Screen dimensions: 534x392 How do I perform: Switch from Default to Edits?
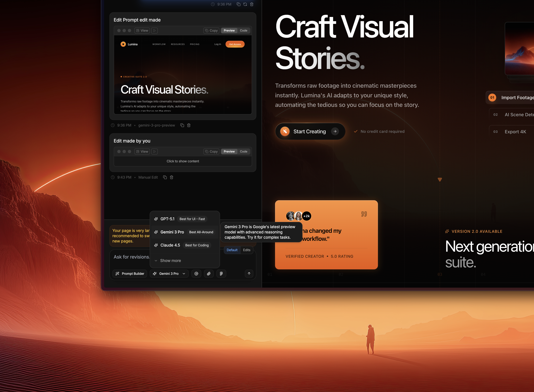247,250
